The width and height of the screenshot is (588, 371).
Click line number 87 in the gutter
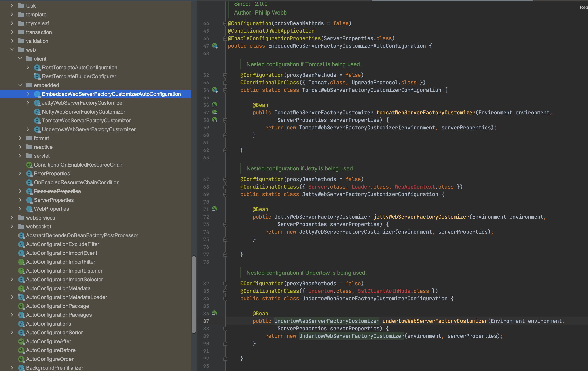[x=206, y=321]
